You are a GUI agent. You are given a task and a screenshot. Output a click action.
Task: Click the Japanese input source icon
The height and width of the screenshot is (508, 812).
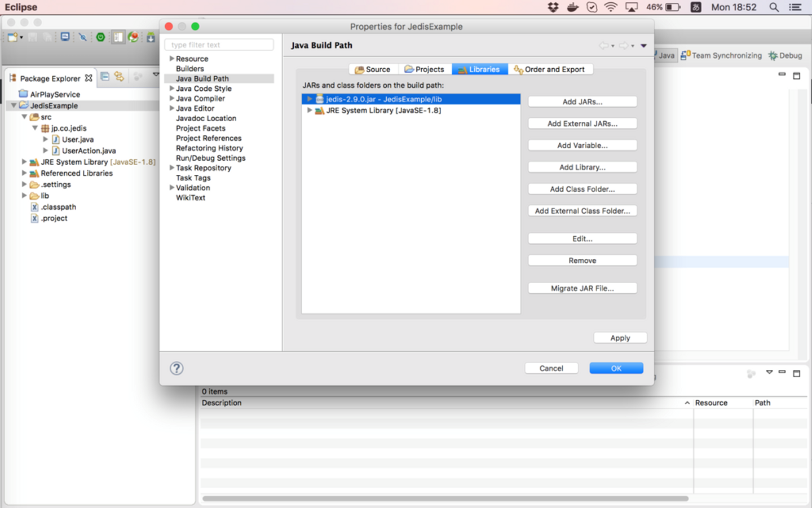pyautogui.click(x=696, y=7)
